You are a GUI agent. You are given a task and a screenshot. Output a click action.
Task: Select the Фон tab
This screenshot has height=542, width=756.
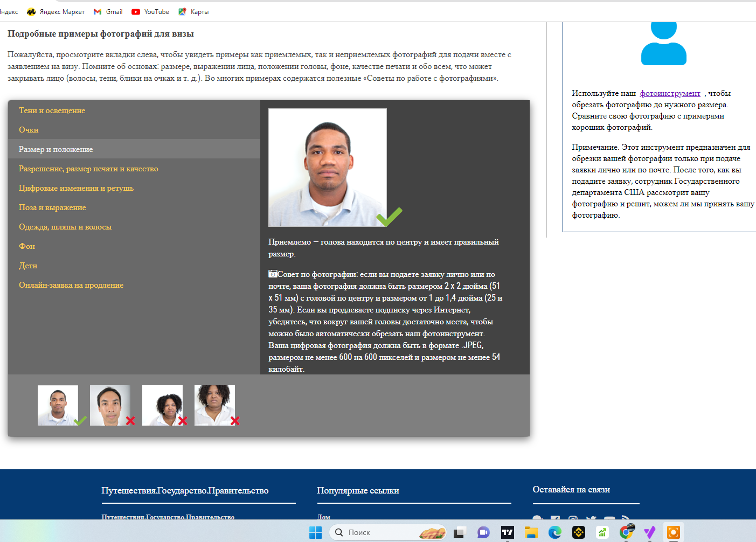tap(134, 246)
